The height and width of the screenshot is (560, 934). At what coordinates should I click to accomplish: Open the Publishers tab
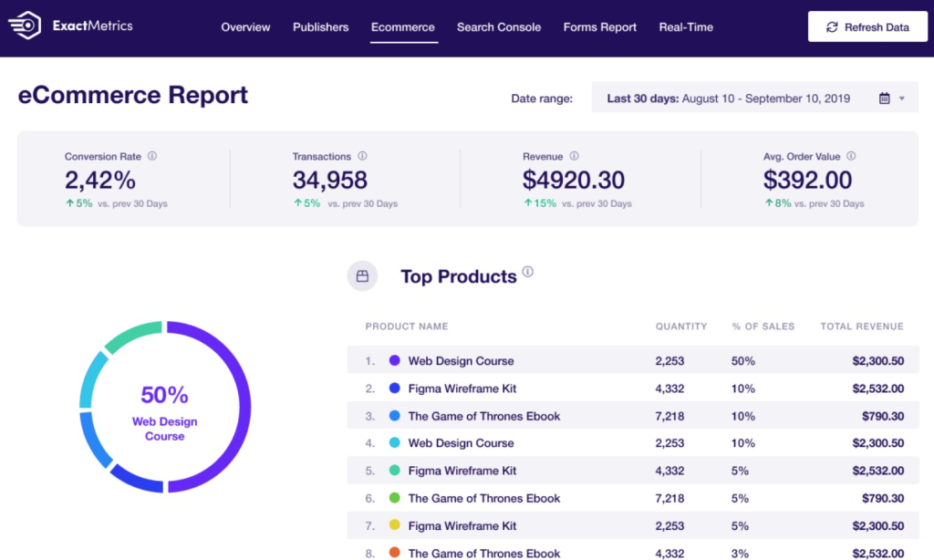320,27
